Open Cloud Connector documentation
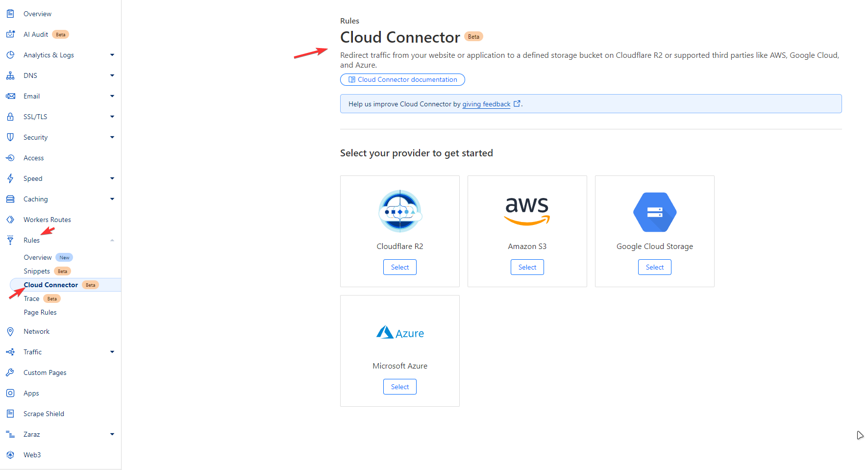 pos(402,79)
